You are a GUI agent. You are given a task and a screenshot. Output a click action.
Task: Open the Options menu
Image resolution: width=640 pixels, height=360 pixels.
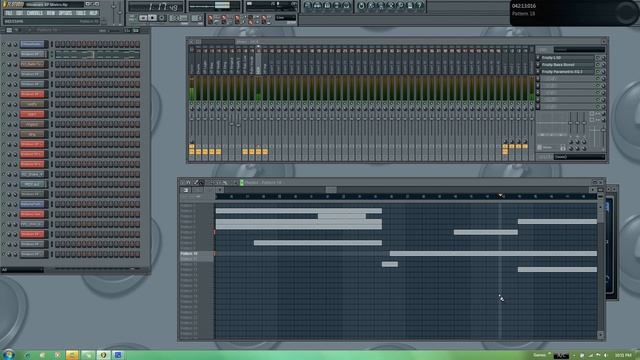(65, 13)
